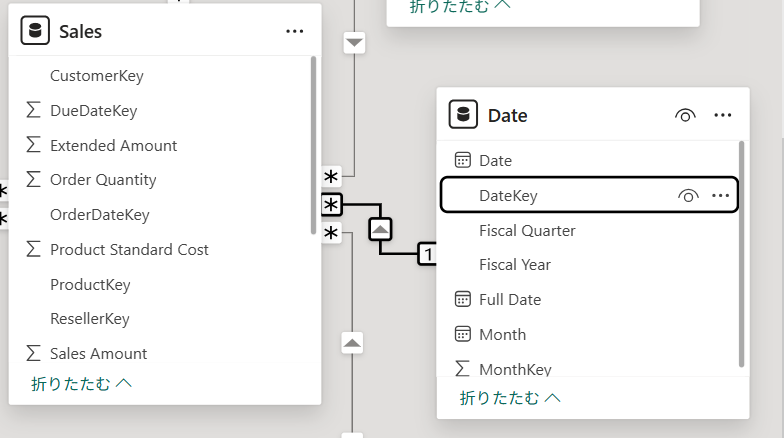Select the Fiscal Year field
Image resolution: width=784 pixels, height=438 pixels.
click(514, 264)
